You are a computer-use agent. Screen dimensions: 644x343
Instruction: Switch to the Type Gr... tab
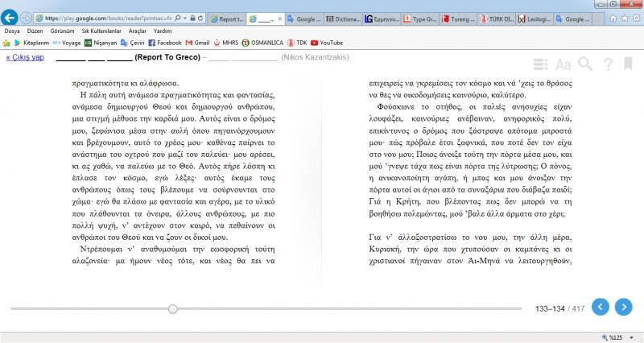420,19
